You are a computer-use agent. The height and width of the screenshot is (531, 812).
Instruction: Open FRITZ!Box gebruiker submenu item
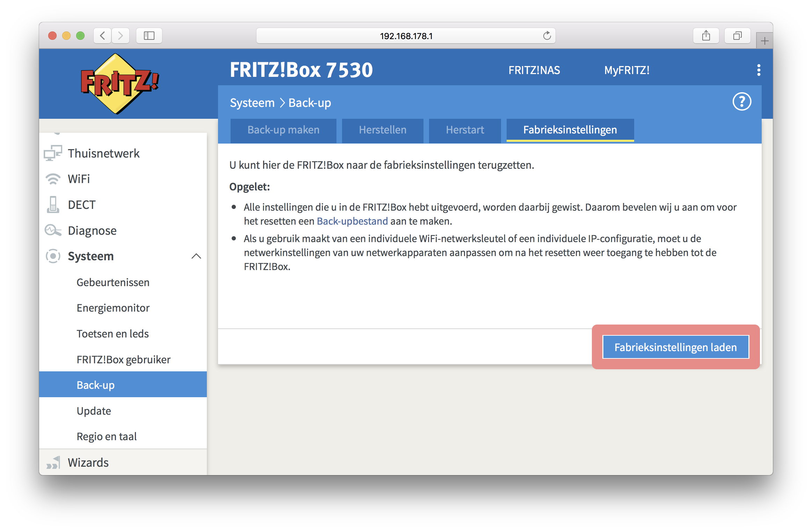click(123, 359)
